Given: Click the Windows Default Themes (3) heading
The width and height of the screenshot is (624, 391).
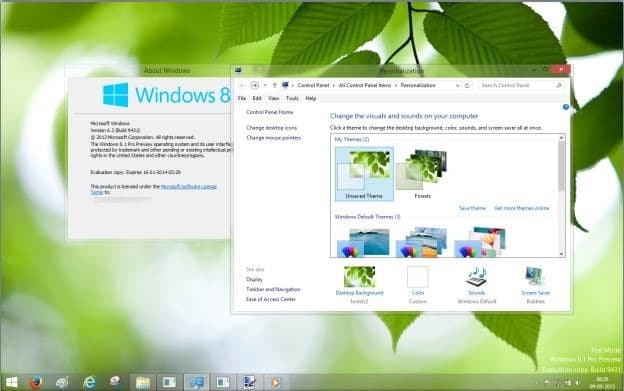Looking at the screenshot, I should coord(367,217).
